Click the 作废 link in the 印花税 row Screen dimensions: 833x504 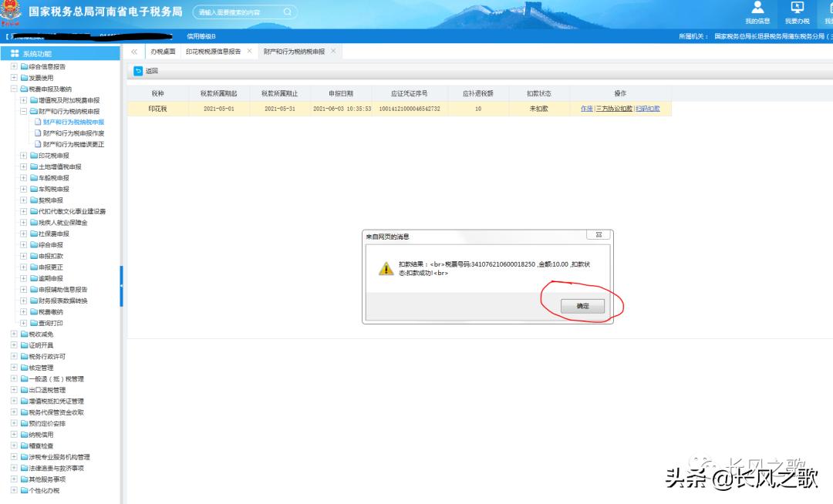[x=586, y=108]
